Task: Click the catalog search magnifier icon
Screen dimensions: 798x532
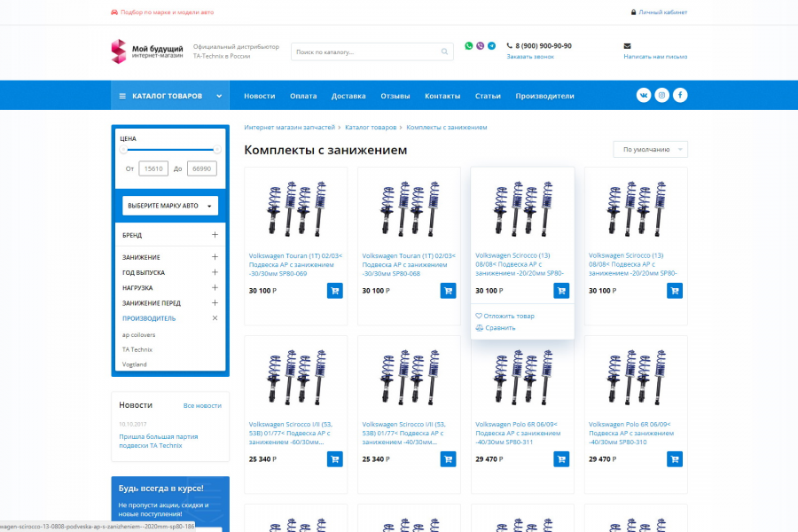Action: 444,52
